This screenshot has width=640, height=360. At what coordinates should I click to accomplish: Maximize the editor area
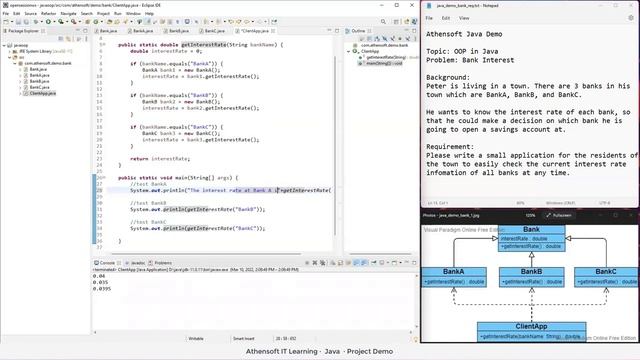pos(337,31)
